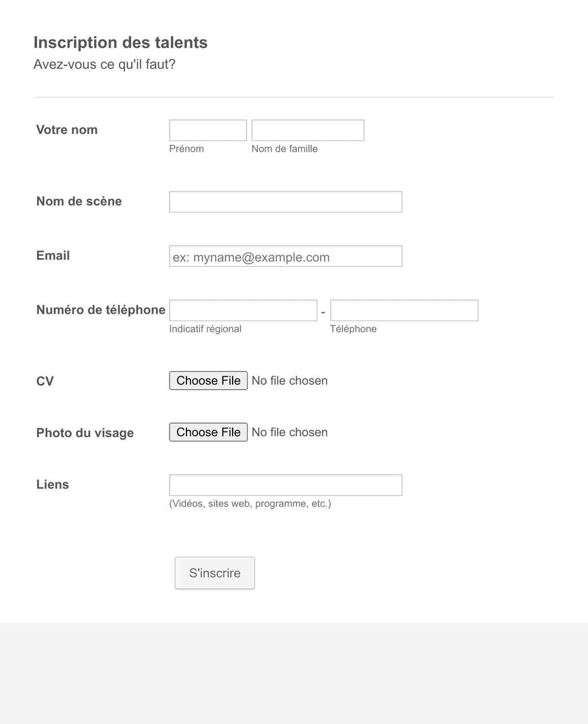This screenshot has height=724, width=588.
Task: Click the Vidéos sites web programme hint text
Action: click(x=250, y=503)
